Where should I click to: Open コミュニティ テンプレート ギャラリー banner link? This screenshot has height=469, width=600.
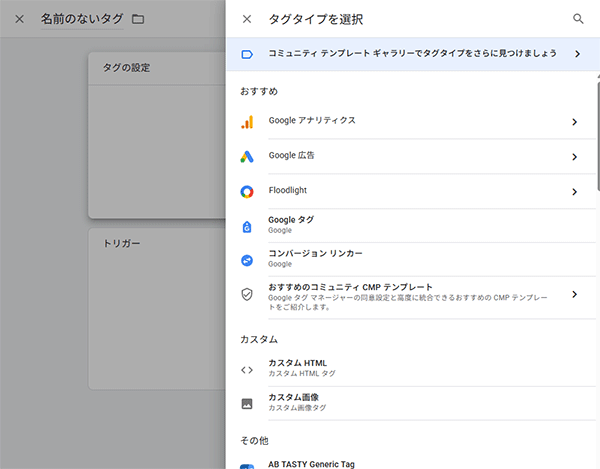(412, 54)
